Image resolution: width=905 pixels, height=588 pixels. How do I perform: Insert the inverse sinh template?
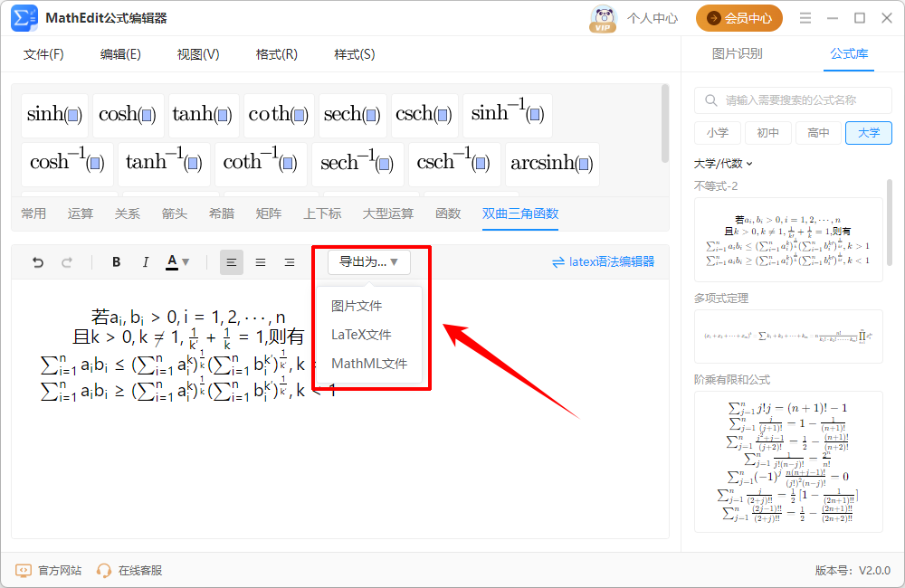508,115
